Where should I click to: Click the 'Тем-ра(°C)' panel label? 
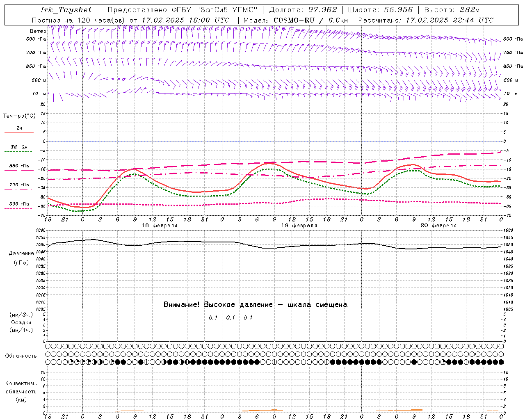pos(19,116)
